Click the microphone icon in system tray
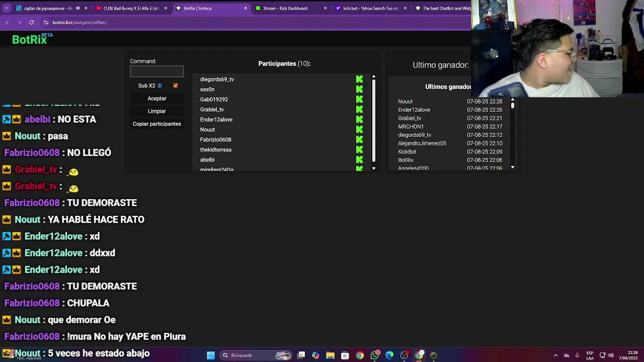Screen dimensions: 644x362 577,355
